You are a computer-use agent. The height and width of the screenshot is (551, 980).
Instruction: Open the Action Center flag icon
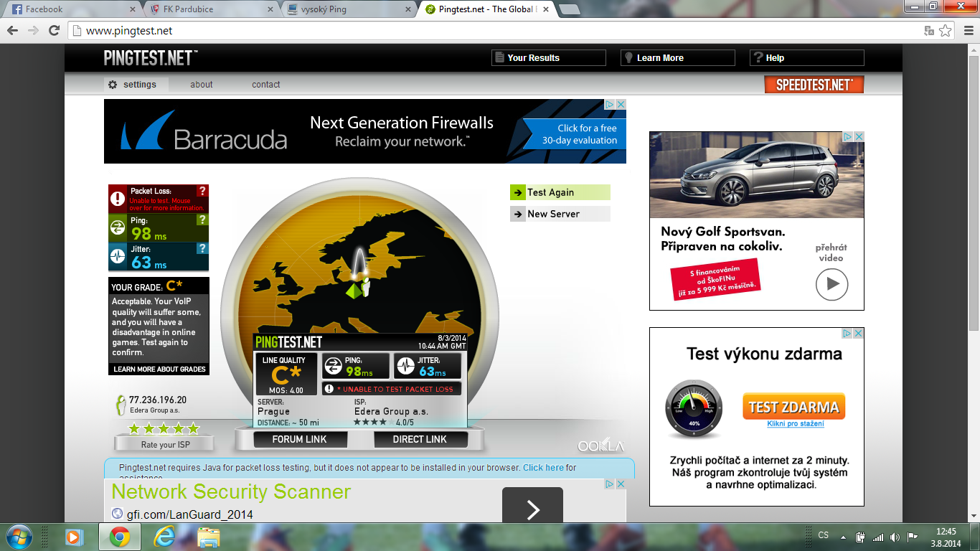pos(913,537)
